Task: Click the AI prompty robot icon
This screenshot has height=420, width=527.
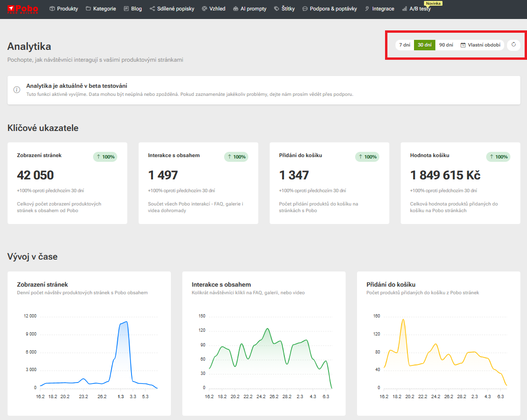Action: pos(235,9)
